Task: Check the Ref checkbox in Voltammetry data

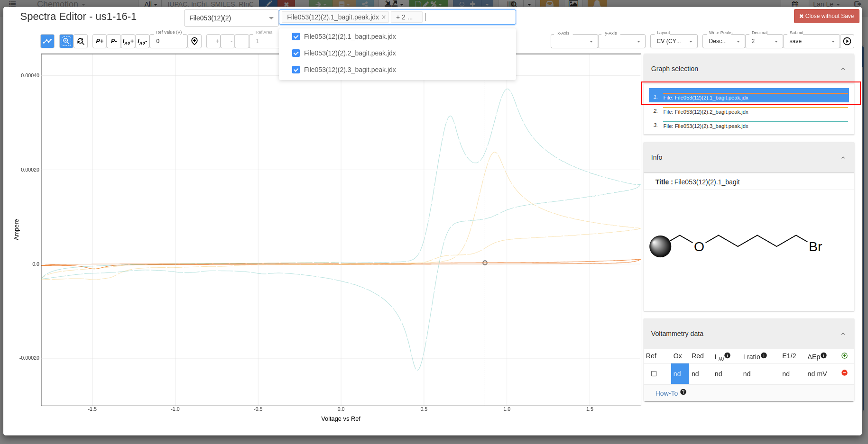Action: coord(653,373)
